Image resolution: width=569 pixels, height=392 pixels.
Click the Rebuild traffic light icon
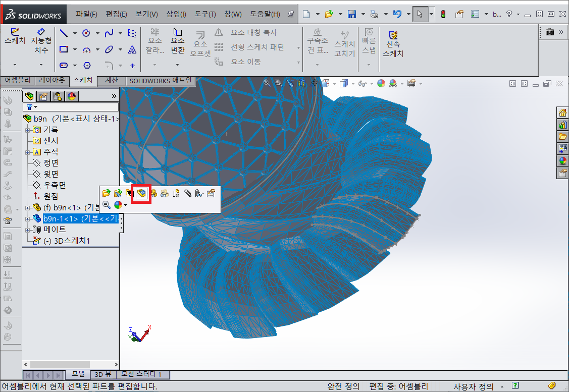point(443,14)
